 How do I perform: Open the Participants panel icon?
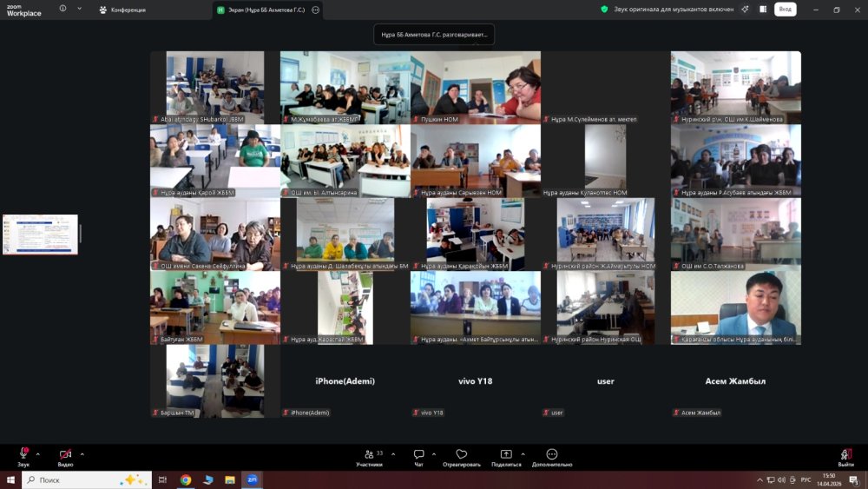(x=369, y=454)
